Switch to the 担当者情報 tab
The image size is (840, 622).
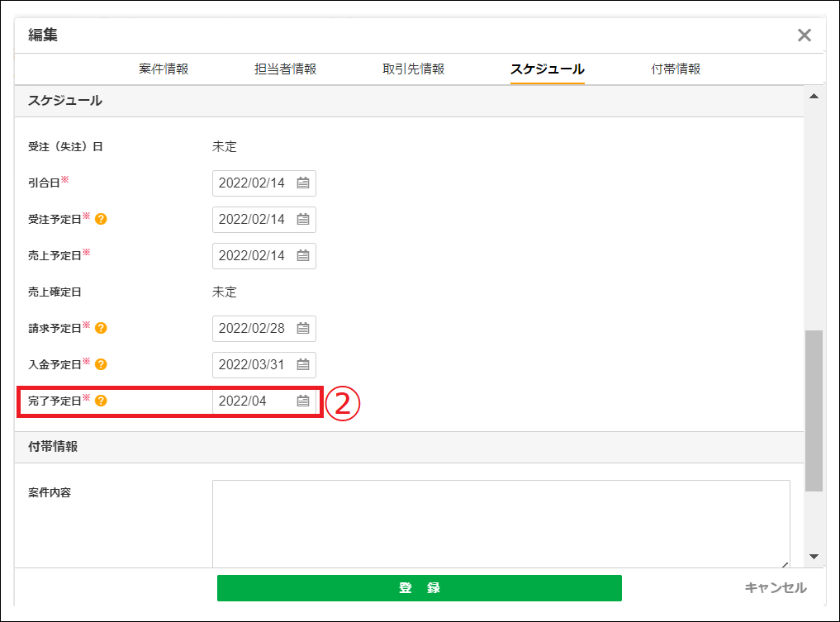pos(285,69)
